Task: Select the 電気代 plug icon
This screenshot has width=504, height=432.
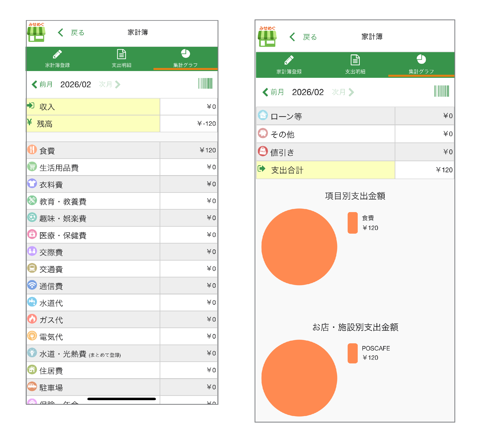Action: click(32, 336)
